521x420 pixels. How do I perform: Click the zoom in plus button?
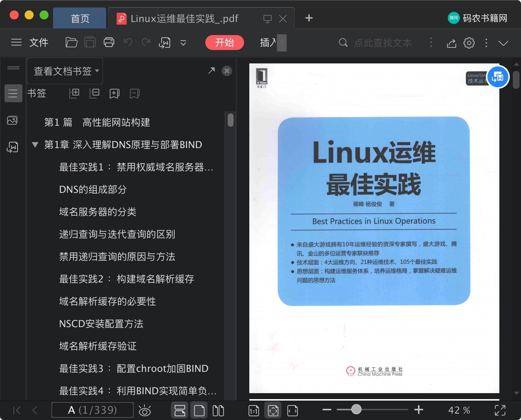(419, 410)
